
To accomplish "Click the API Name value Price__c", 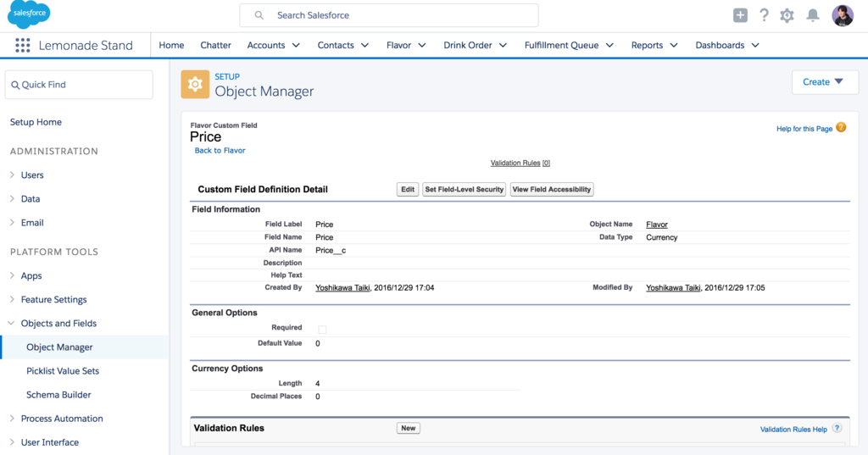I will pyautogui.click(x=331, y=250).
